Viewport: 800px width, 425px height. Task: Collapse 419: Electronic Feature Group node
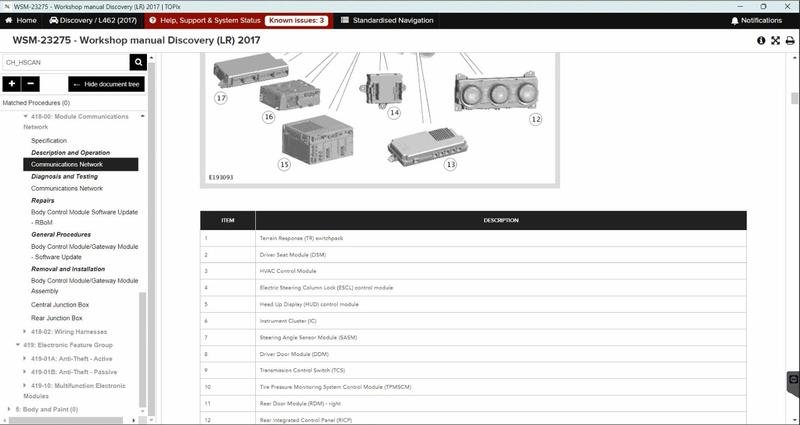click(17, 345)
